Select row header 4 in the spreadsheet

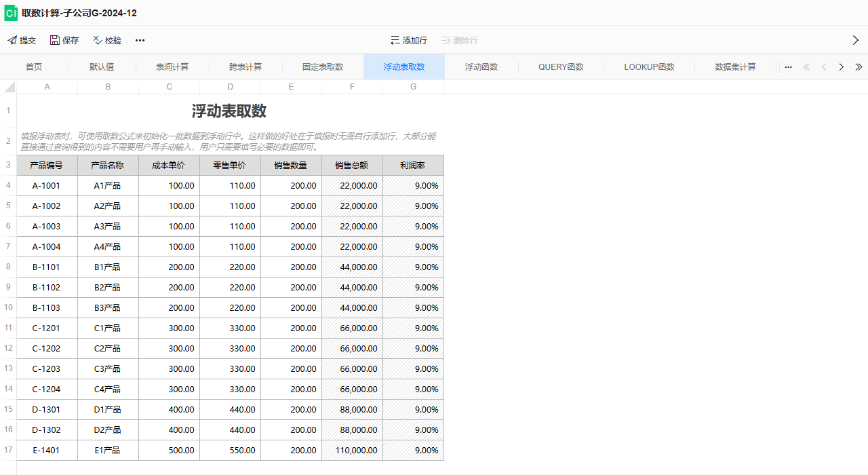(x=7, y=185)
